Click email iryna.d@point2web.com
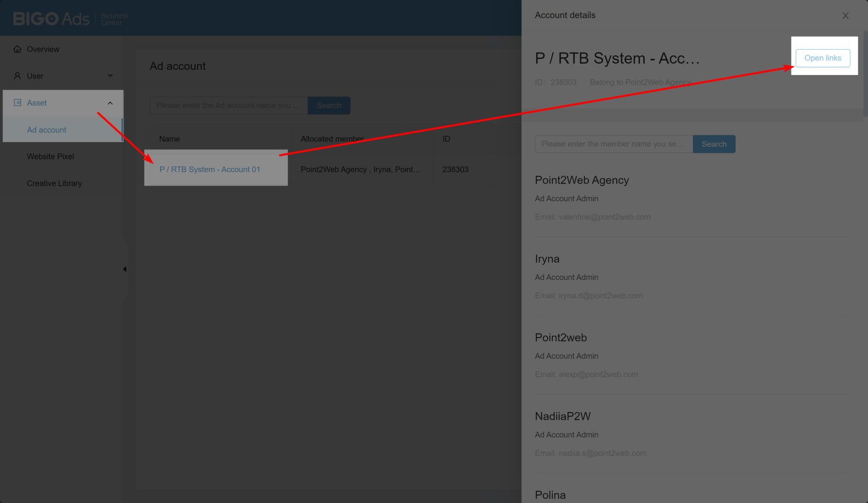The width and height of the screenshot is (868, 503). (601, 296)
